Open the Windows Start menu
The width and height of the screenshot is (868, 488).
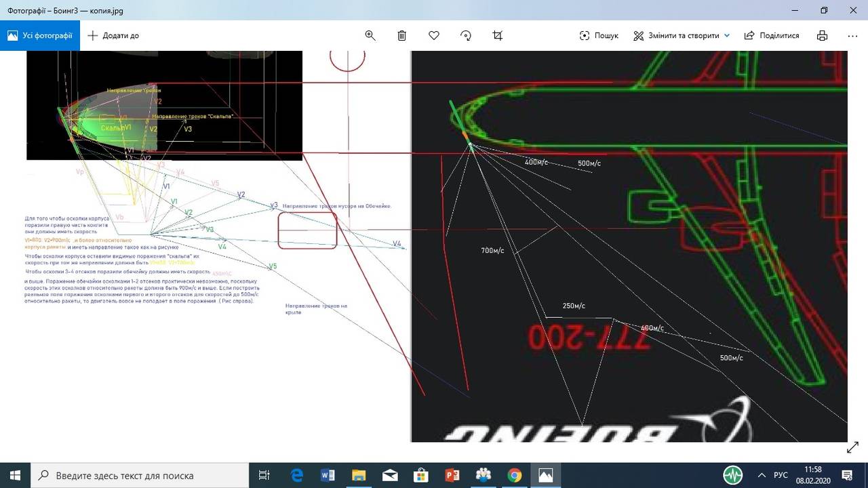click(x=15, y=475)
